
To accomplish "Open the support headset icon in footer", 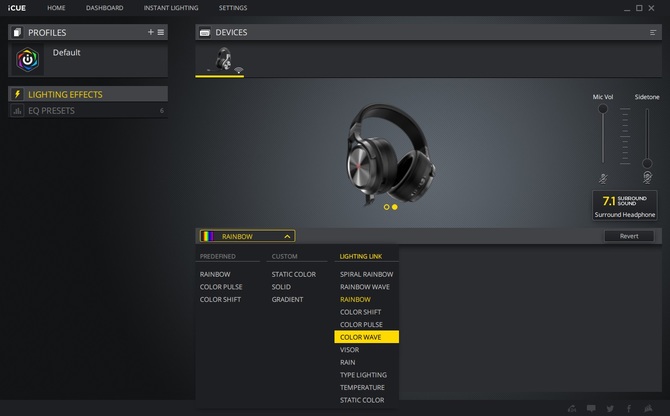I will [572, 409].
